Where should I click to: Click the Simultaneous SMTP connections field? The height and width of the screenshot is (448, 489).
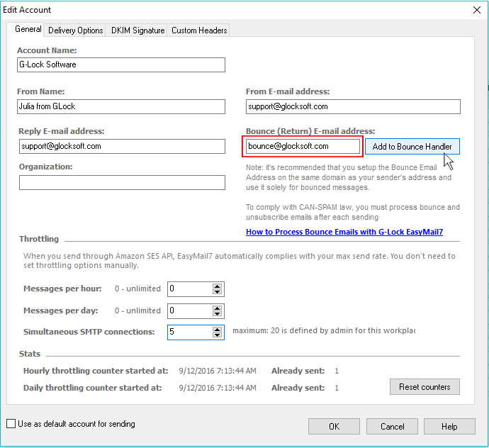190,332
